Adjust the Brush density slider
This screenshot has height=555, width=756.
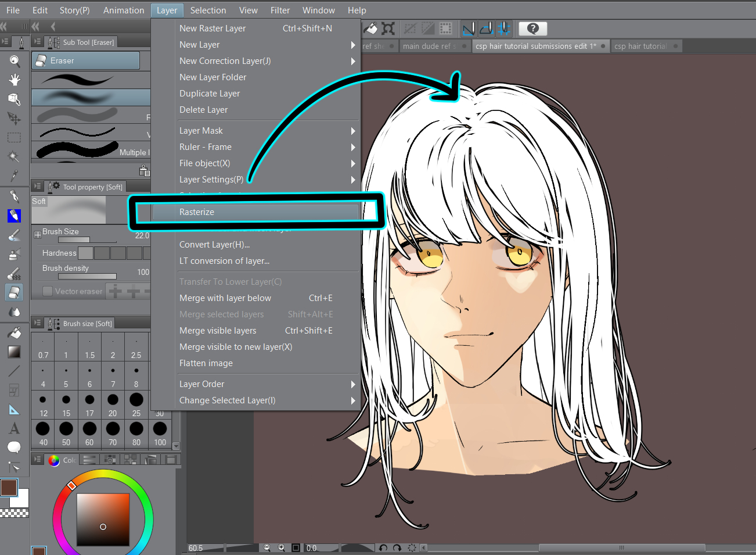tap(87, 276)
